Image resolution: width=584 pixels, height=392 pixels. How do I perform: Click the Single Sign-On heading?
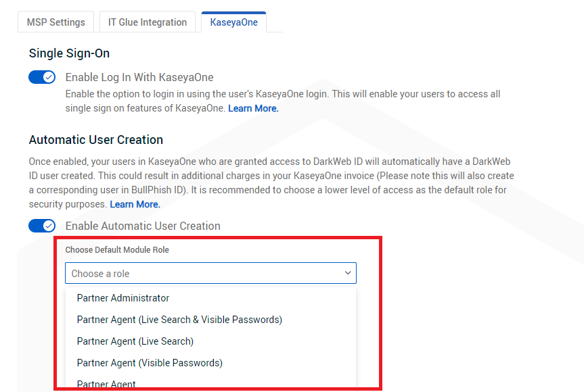click(69, 53)
